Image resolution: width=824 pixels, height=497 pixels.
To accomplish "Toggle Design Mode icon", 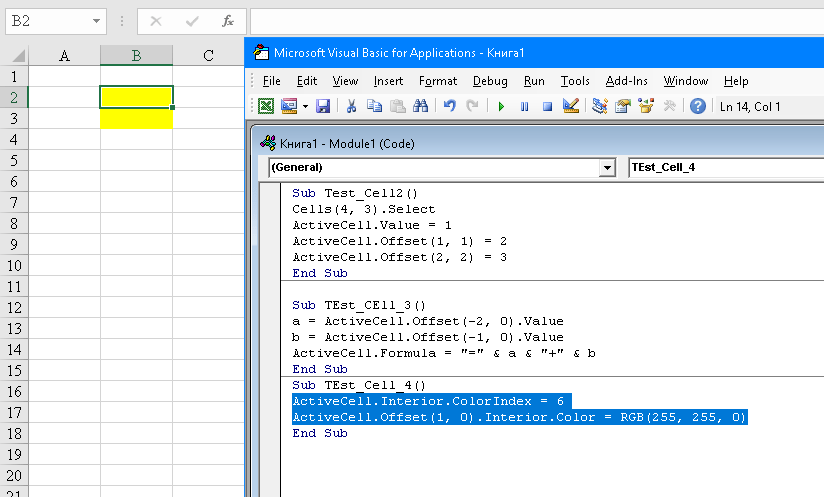I will (x=571, y=106).
